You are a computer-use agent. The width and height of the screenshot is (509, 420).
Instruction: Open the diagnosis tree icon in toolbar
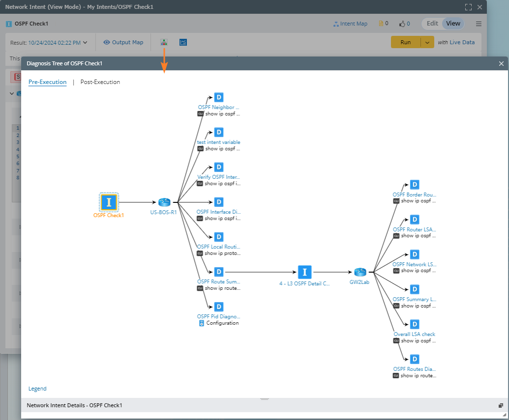[164, 42]
